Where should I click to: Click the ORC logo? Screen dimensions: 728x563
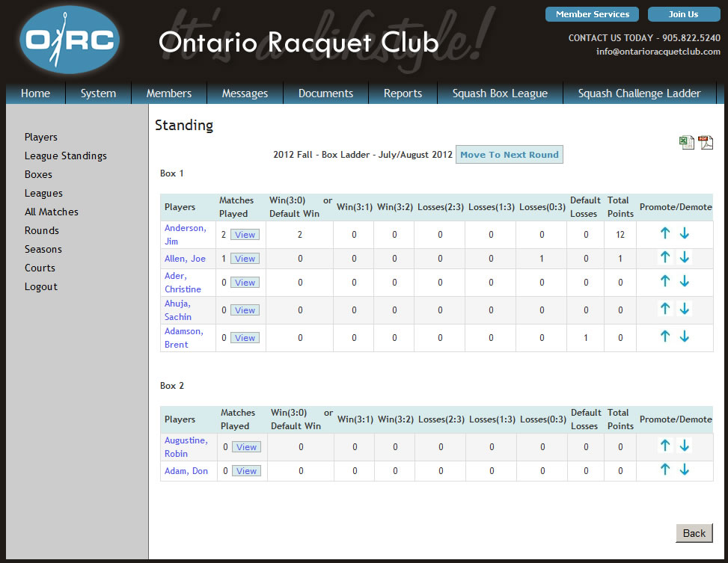click(x=70, y=40)
